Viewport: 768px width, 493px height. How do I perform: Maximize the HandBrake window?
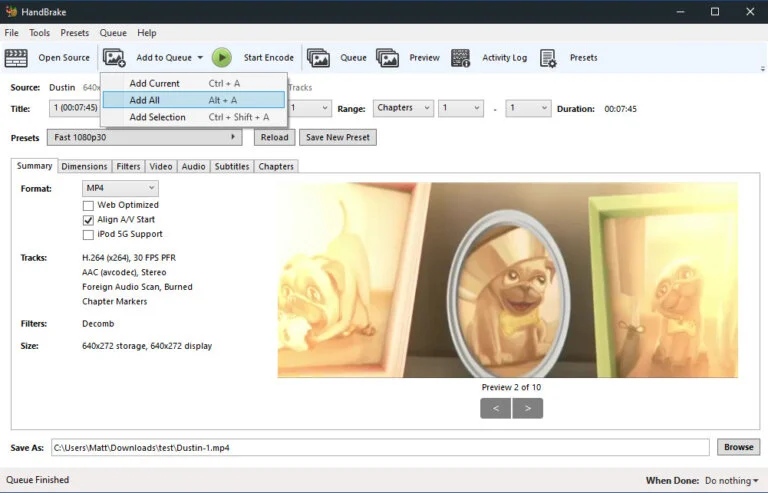(715, 12)
